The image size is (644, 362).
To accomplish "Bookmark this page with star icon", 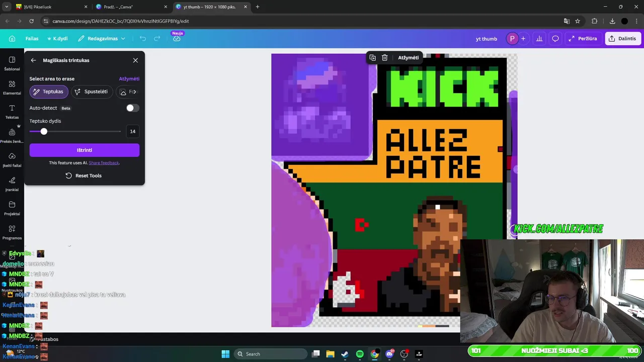I will tap(578, 21).
